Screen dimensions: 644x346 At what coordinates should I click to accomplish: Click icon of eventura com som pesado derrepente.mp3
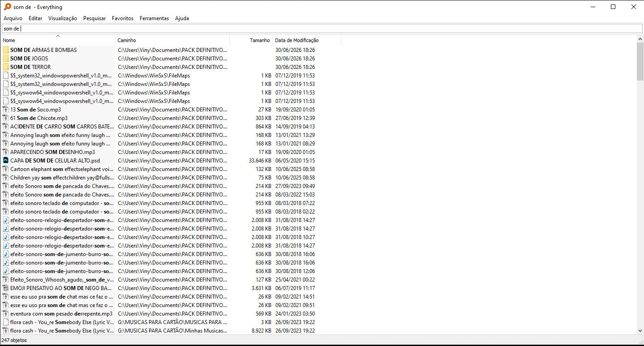pos(6,314)
